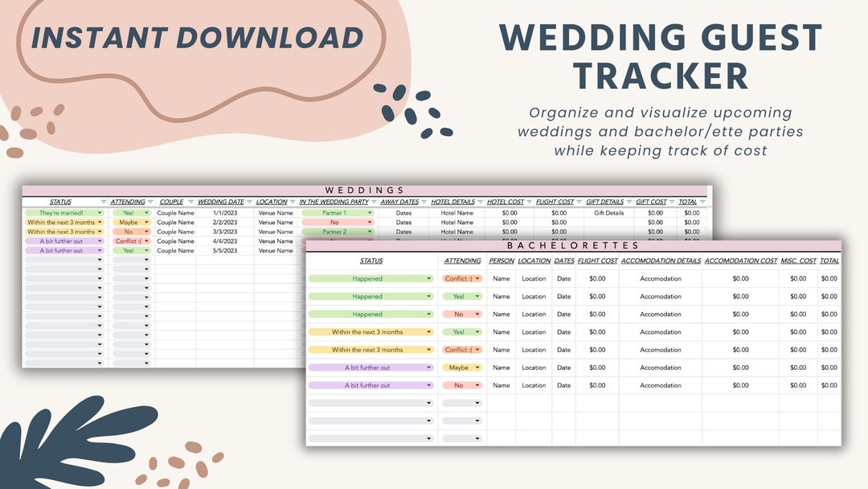The height and width of the screenshot is (489, 868).
Task: Click the WEDDING DATE filter icon
Action: tap(248, 201)
